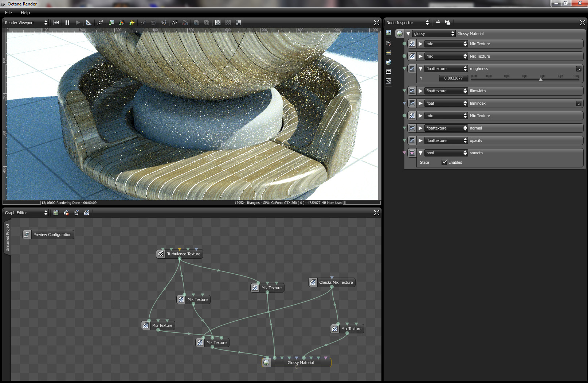Open the glossy material type dropdown
The height and width of the screenshot is (383, 588).
[434, 34]
